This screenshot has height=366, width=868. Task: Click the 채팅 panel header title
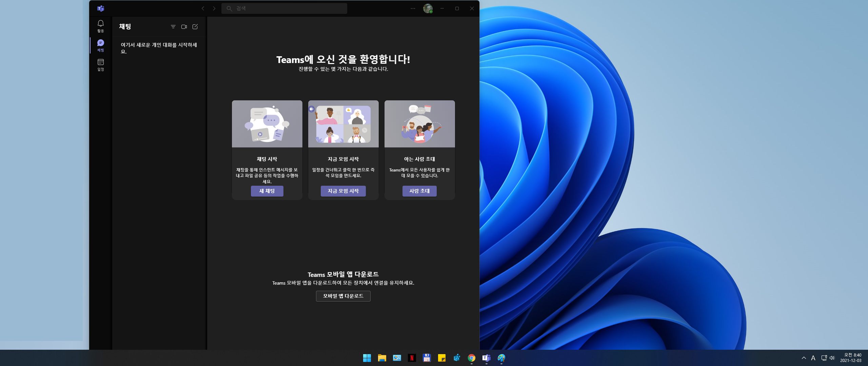(125, 26)
